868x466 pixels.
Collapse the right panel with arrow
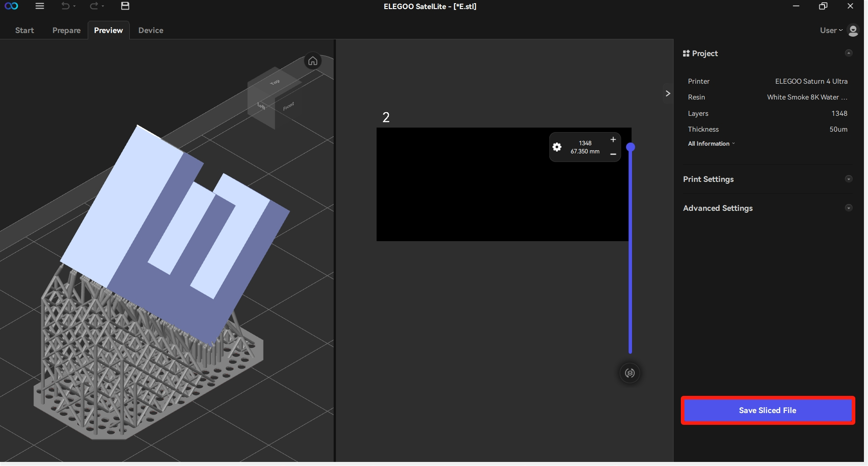(668, 94)
